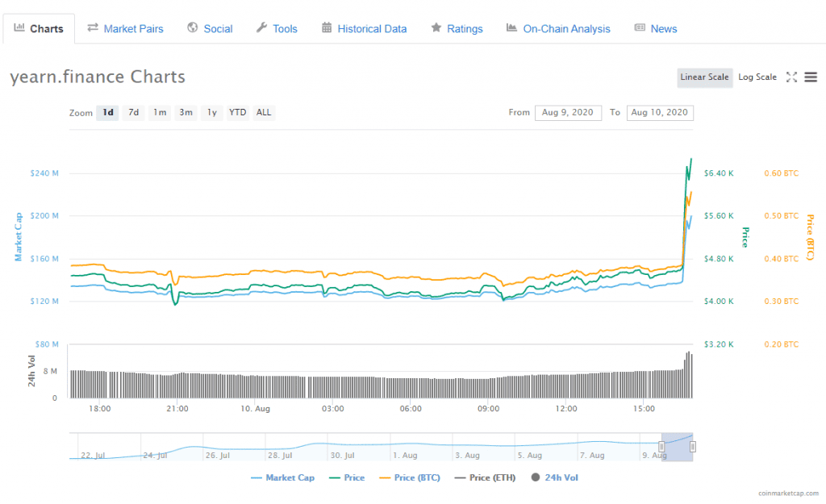Click the $6.40 K price axis label
Image resolution: width=826 pixels, height=504 pixels.
[x=719, y=173]
